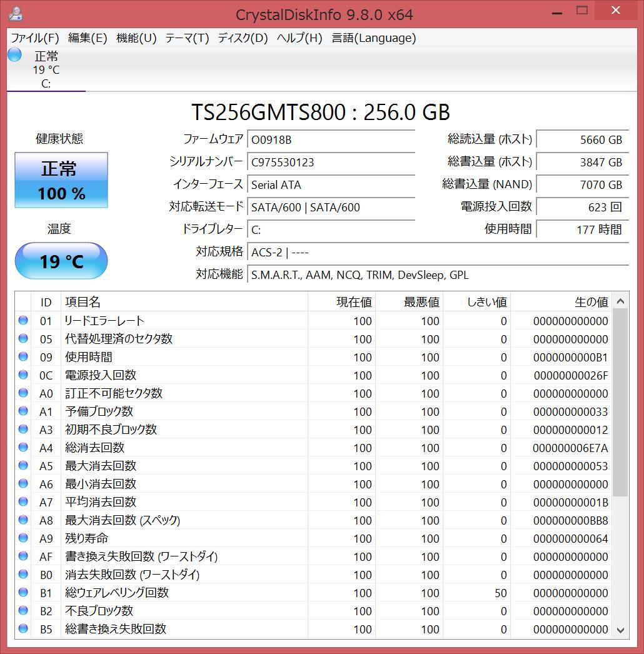Click the scroll down arrow of SMART list
644x654 pixels.
point(620,630)
